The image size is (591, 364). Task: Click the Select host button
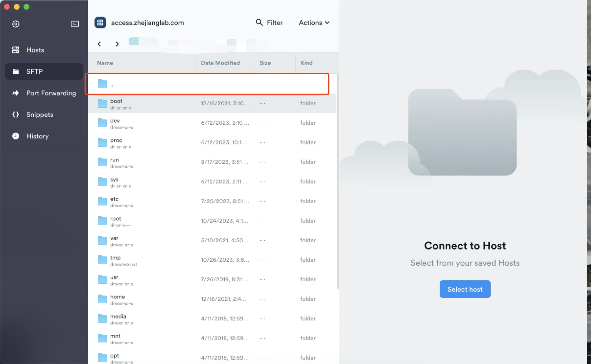click(465, 289)
